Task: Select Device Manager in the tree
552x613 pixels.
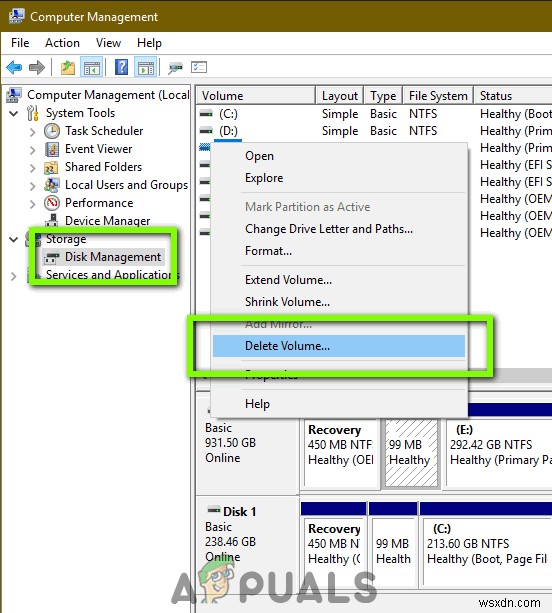Action: pyautogui.click(x=108, y=221)
